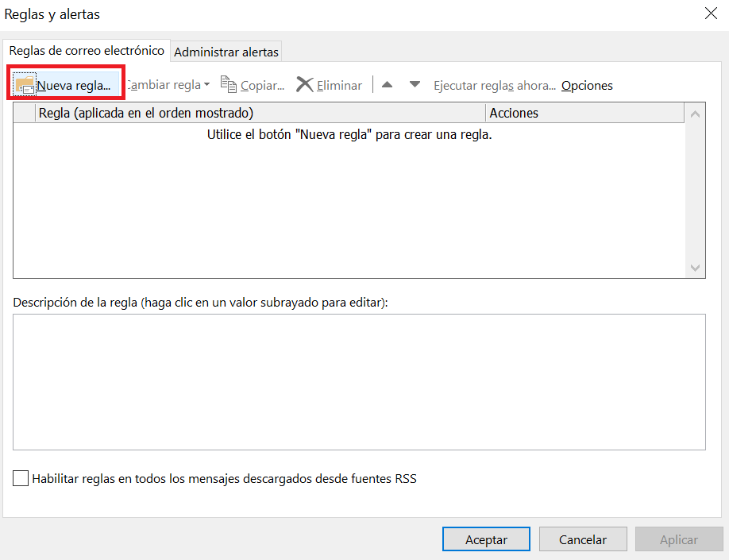Open the Cambiar regla dropdown
The image size is (729, 560).
(x=168, y=85)
